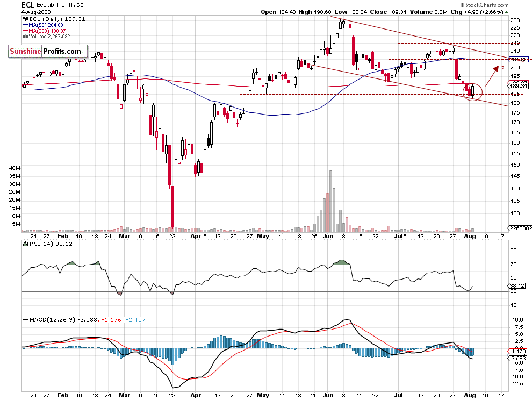Click 'Mar' on the price chart date axis
The image size is (532, 400).
point(125,237)
